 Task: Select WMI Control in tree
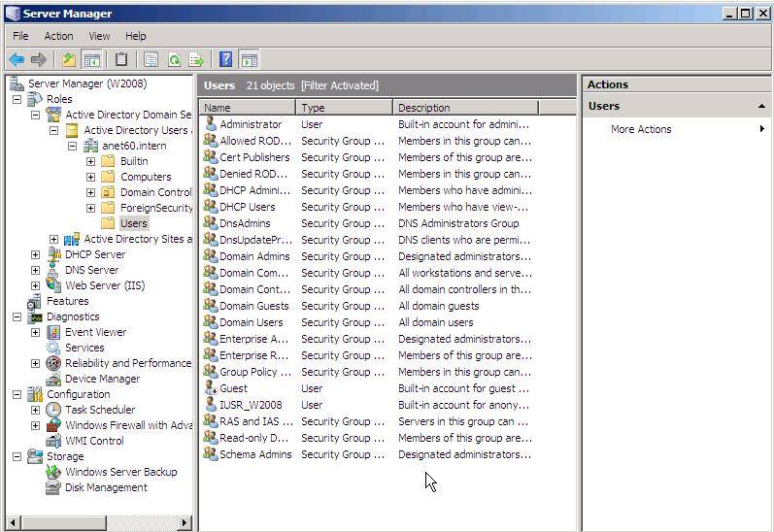tap(94, 441)
